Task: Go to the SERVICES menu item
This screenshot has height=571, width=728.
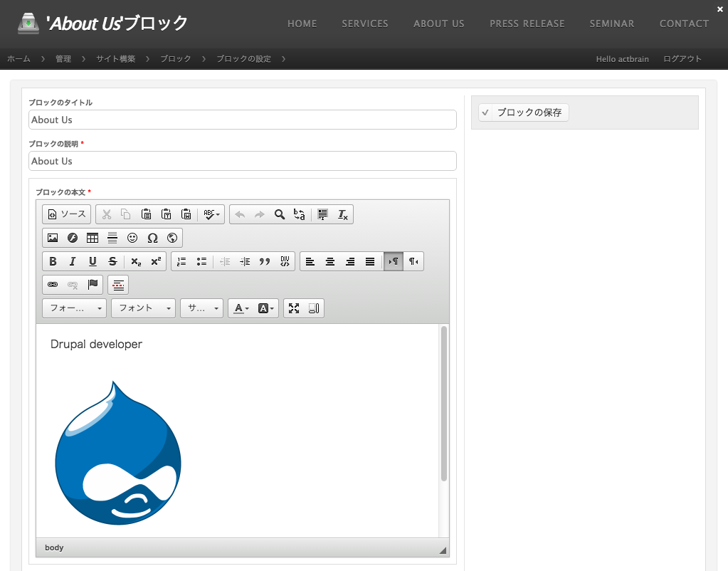Action: click(x=365, y=23)
